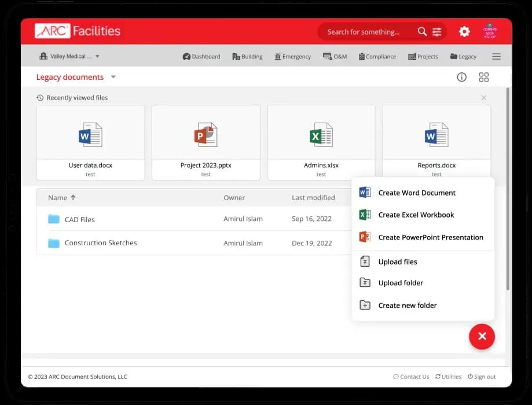Open search filter sliders icon
Screen dimensions: 532x405
(437, 32)
